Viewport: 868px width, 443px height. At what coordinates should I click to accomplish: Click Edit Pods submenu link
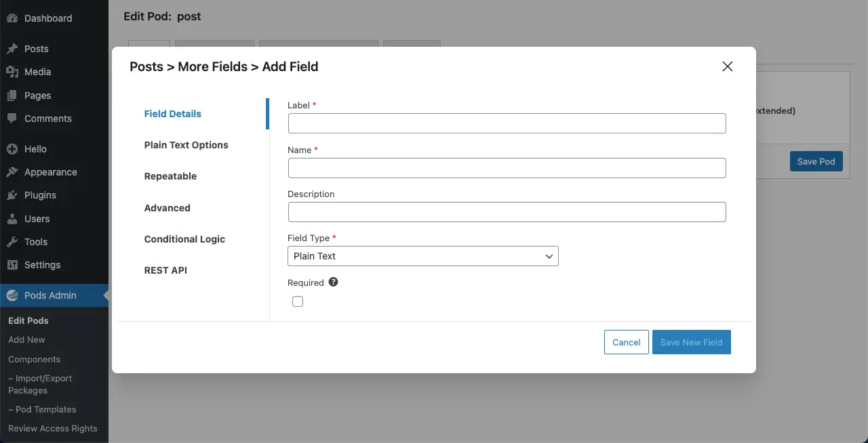28,320
